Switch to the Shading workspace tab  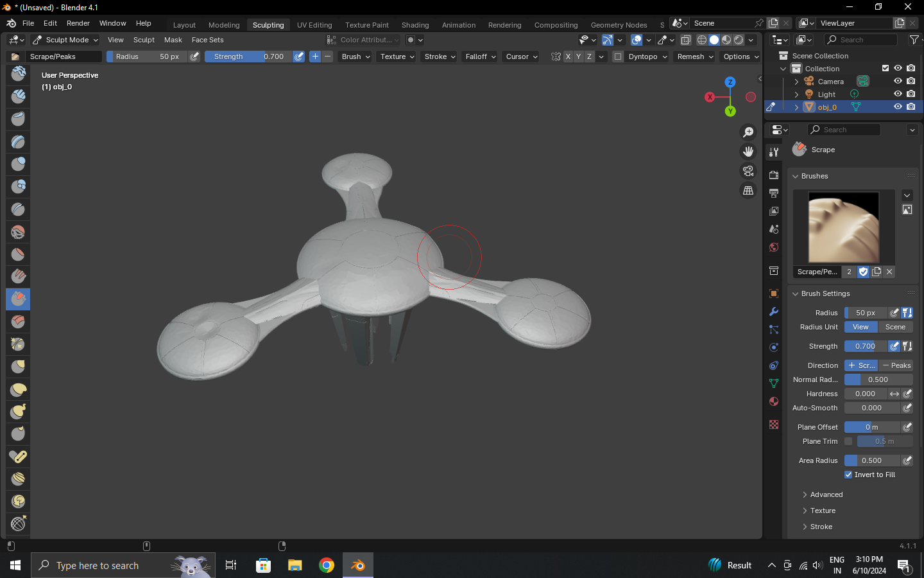click(415, 25)
